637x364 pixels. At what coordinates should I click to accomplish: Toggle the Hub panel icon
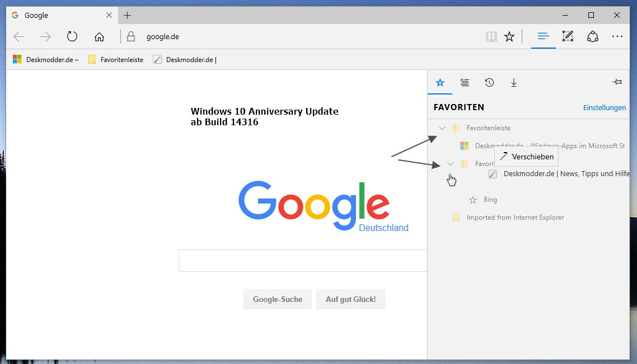coord(543,36)
